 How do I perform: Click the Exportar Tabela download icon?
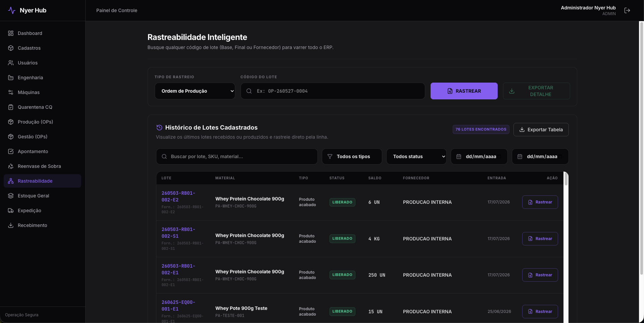pos(522,130)
